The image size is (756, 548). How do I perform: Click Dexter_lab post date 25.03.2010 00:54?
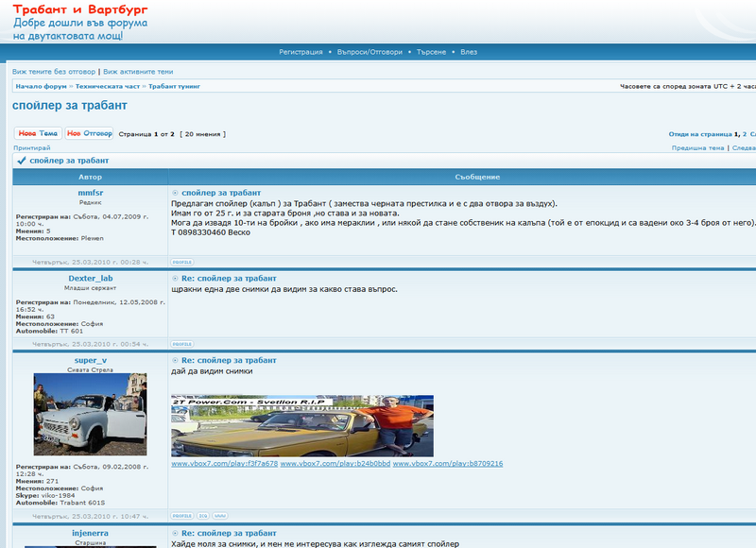[x=90, y=344]
